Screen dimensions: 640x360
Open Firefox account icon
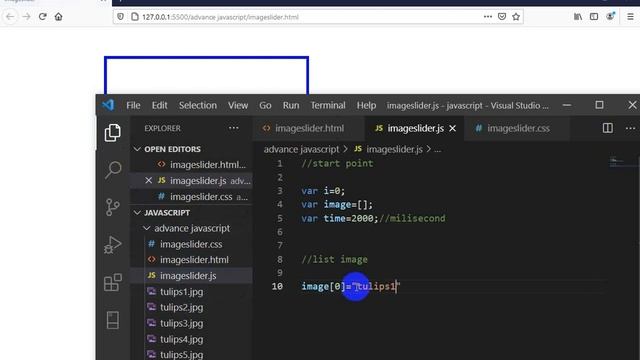[611, 17]
